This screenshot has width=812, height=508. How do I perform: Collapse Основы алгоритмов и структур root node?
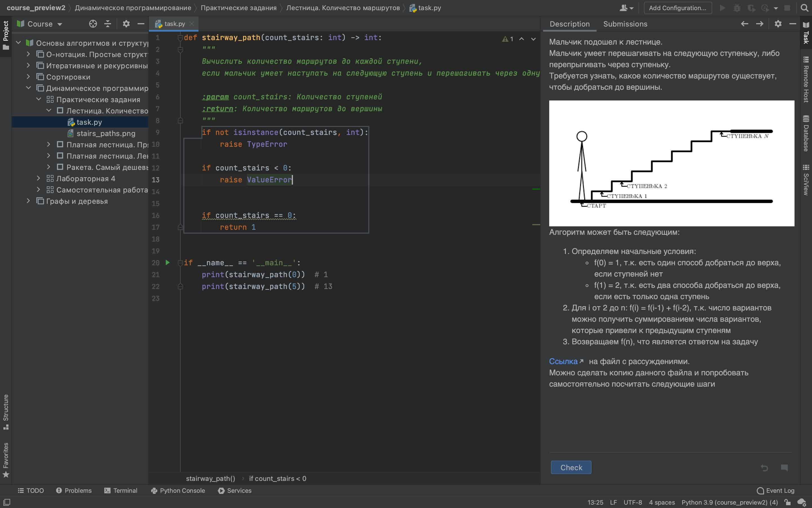pyautogui.click(x=18, y=43)
